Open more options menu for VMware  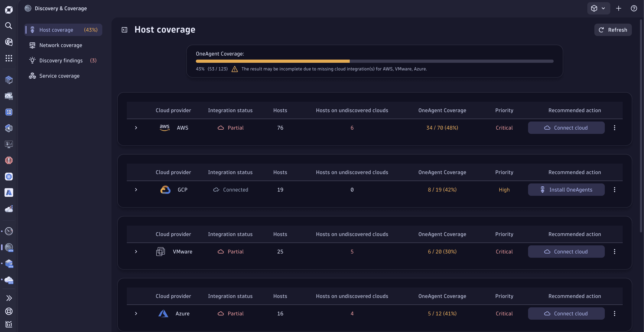[615, 252]
